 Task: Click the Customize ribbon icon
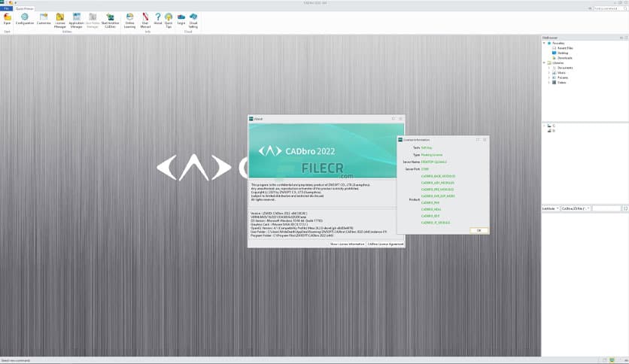[x=44, y=20]
